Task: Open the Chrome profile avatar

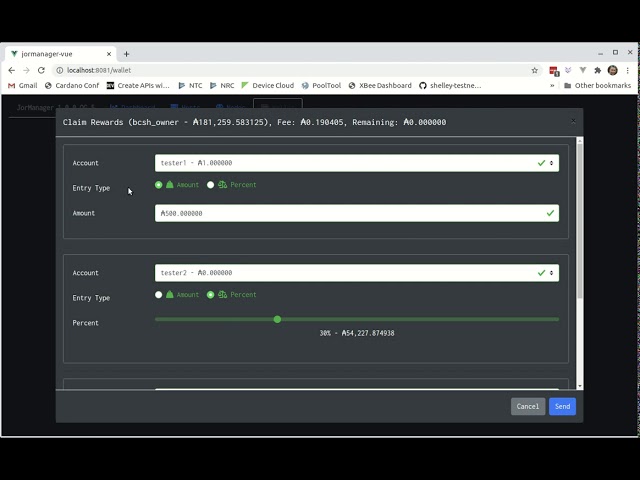Action: [613, 70]
